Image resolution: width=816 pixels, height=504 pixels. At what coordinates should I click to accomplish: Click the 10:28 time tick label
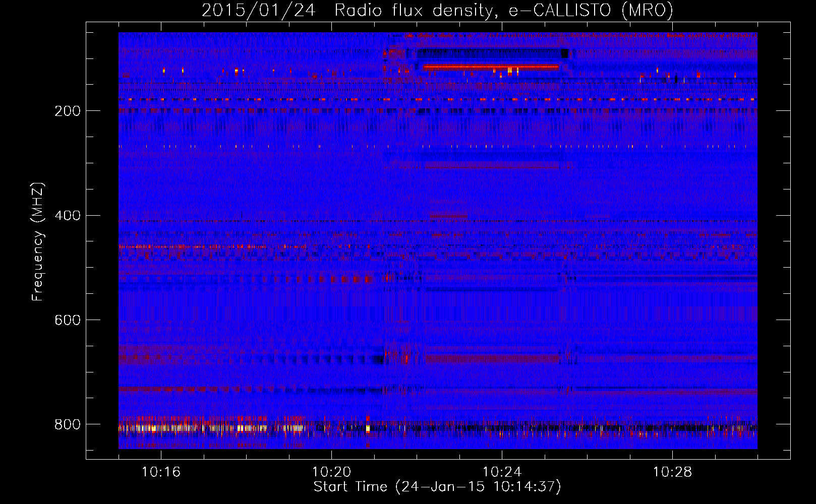[x=672, y=472]
